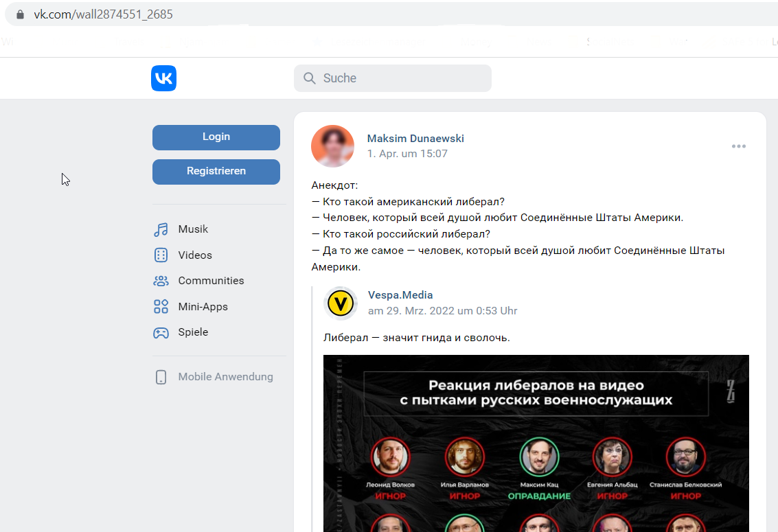Click the line 'Кто такой российский либерал?'
The height and width of the screenshot is (532, 778).
[400, 234]
